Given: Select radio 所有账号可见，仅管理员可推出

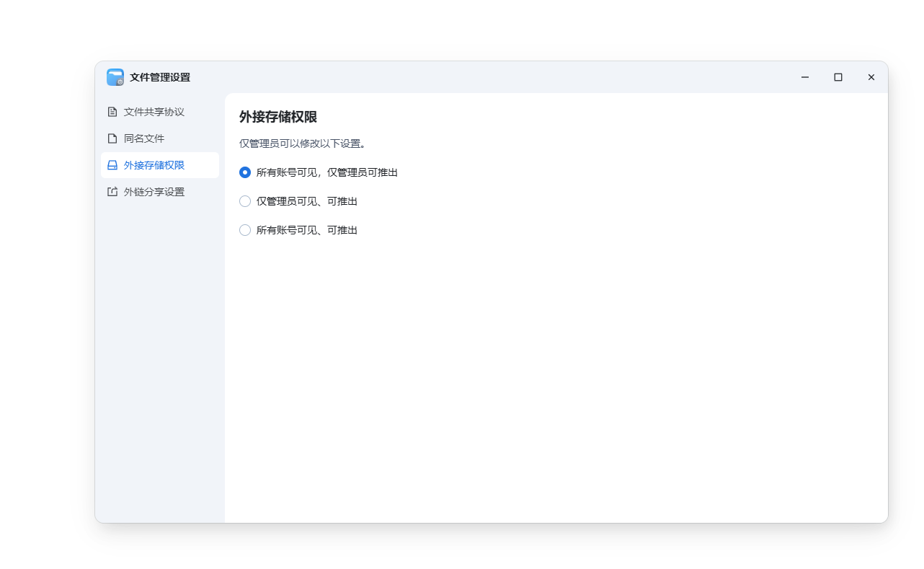Looking at the screenshot, I should click(x=245, y=172).
